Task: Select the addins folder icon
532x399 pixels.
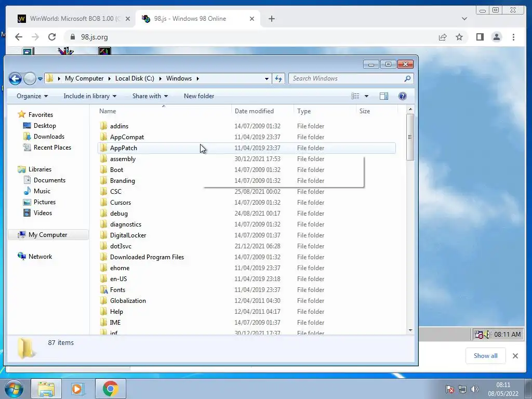Action: coord(104,126)
